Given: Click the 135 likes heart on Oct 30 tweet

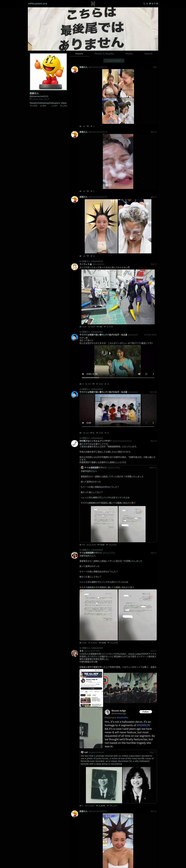Looking at the screenshot, I should click(x=97, y=433).
